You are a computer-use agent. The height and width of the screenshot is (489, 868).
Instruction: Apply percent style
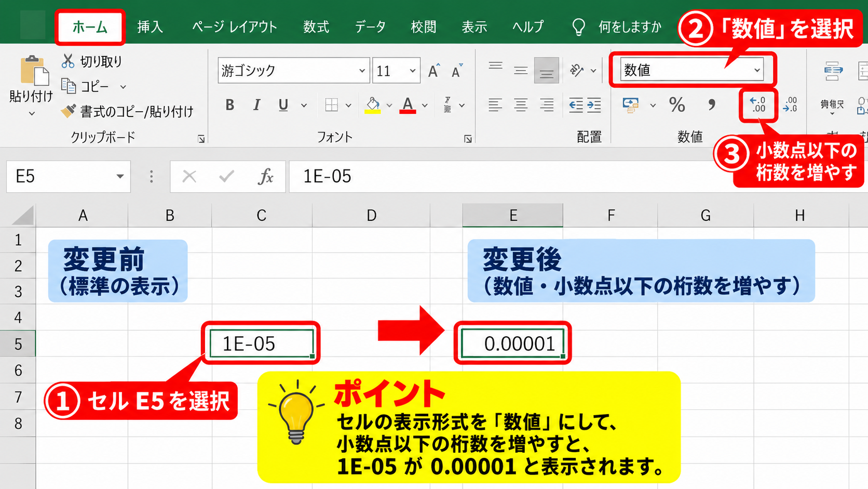point(677,105)
